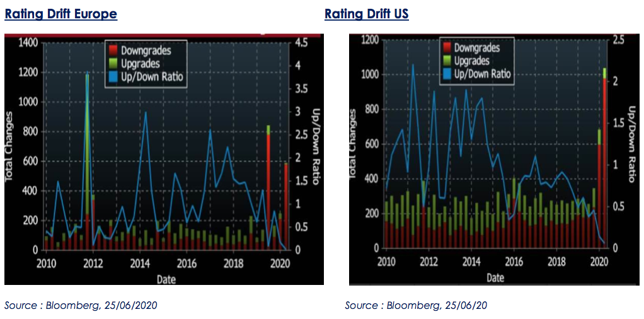Click the Bloomberg source text below Europe chart
This screenshot has width=644, height=319.
point(81,306)
